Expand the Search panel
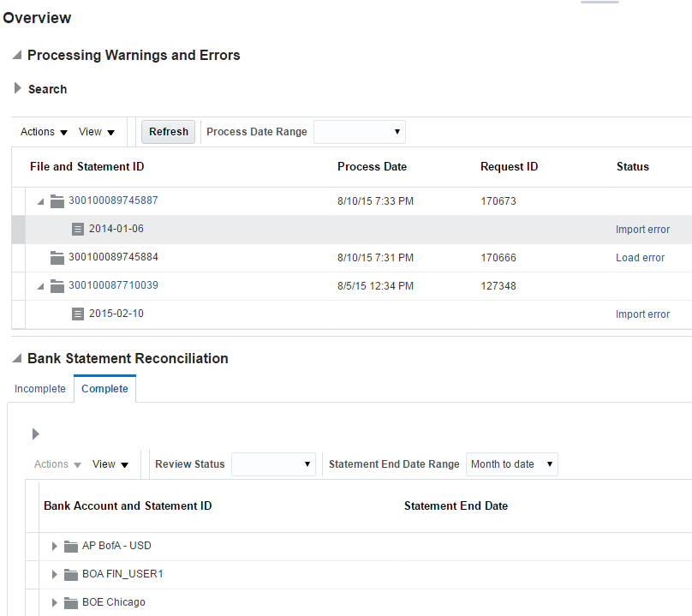The height and width of the screenshot is (616, 692). click(x=18, y=88)
